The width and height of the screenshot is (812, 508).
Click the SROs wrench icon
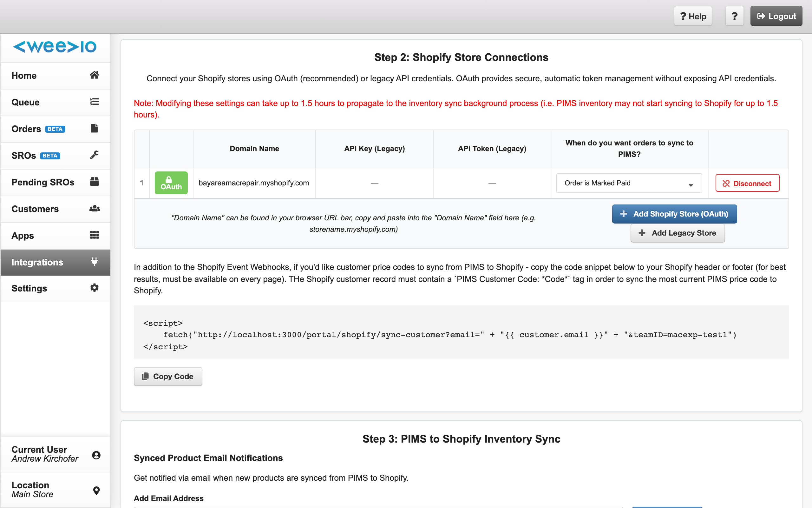coord(94,155)
